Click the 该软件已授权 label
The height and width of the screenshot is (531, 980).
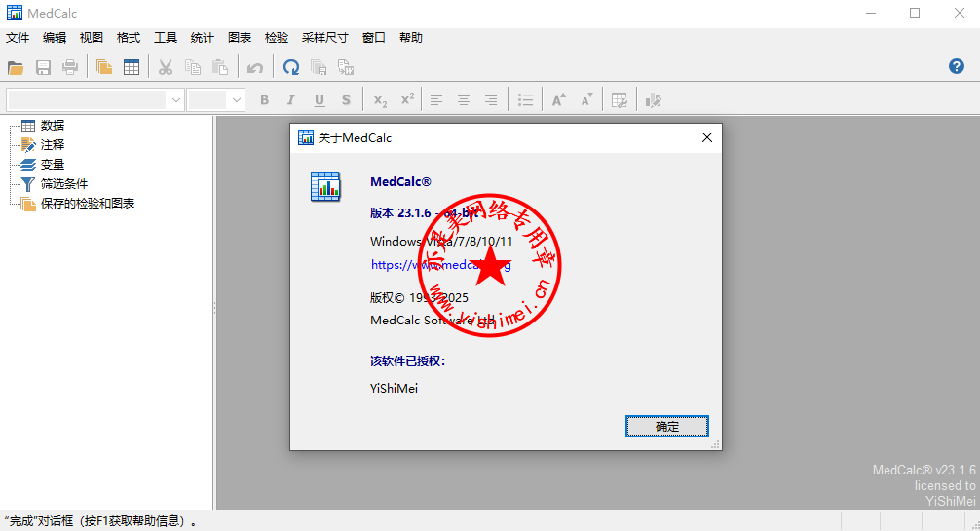pos(407,360)
